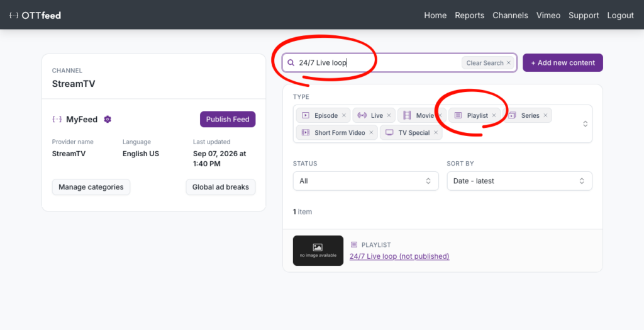644x330 pixels.
Task: Open the Status dropdown
Action: pos(365,181)
